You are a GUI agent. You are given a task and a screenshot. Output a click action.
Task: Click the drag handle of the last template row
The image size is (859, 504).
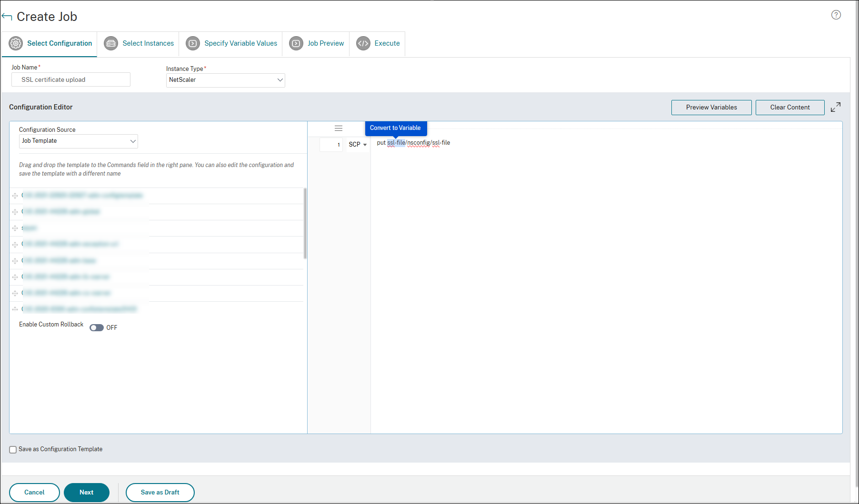[15, 309]
